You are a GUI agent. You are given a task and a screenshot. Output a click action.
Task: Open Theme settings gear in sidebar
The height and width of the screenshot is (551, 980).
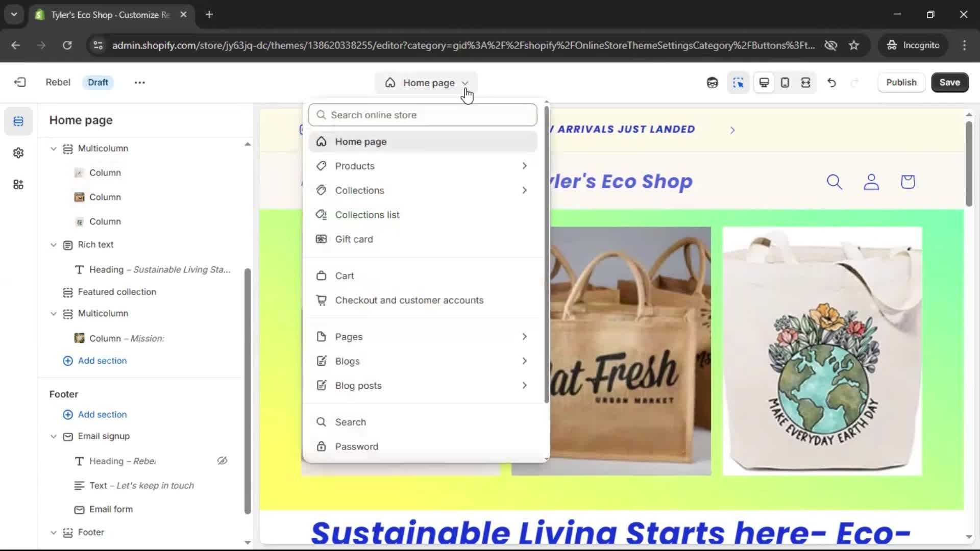click(18, 153)
